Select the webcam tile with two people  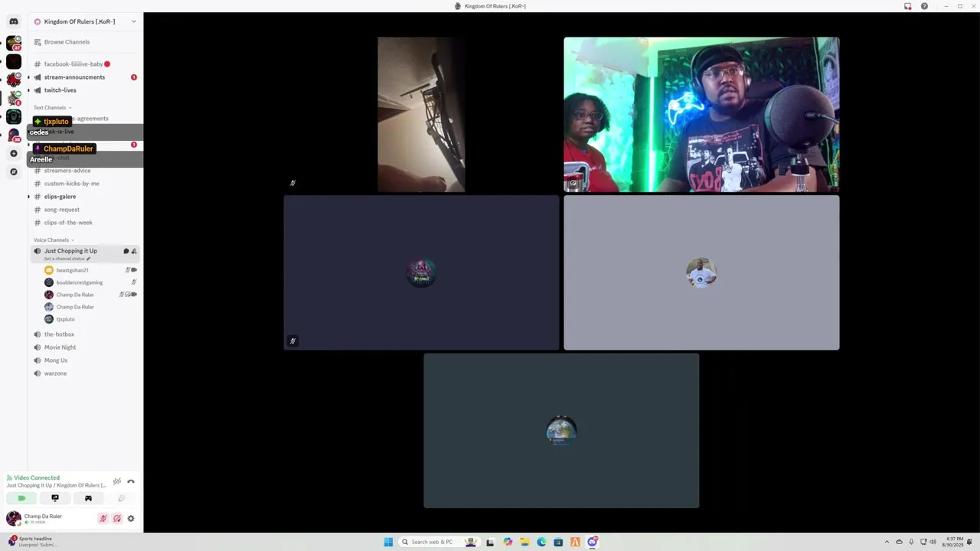(x=701, y=115)
